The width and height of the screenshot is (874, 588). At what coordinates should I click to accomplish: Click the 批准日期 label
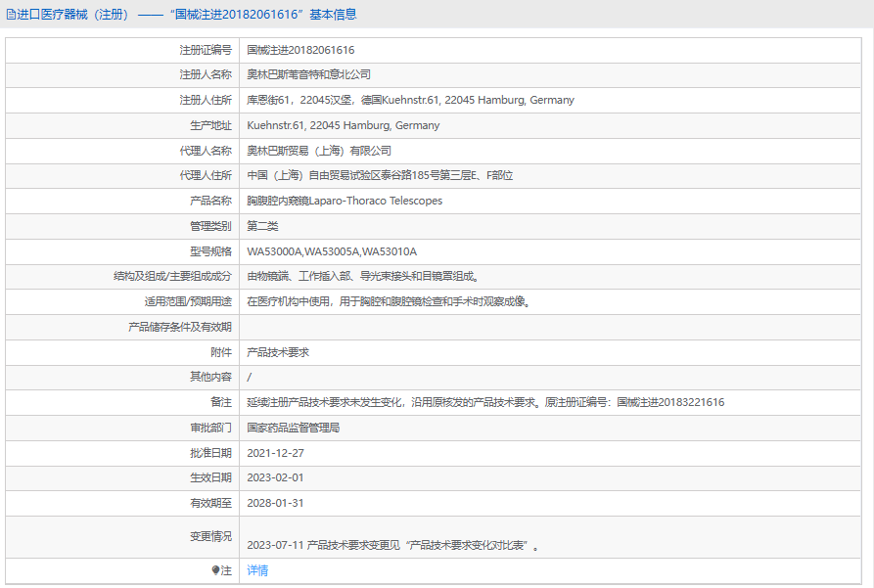click(210, 453)
